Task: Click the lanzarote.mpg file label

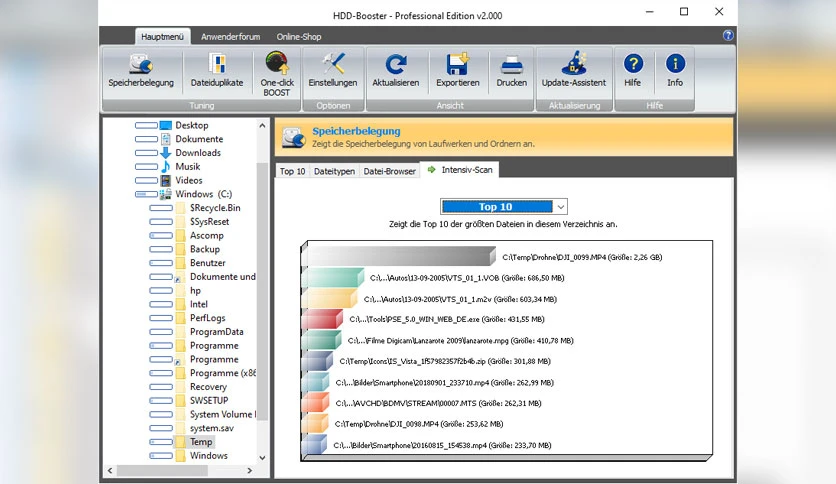Action: tap(460, 341)
